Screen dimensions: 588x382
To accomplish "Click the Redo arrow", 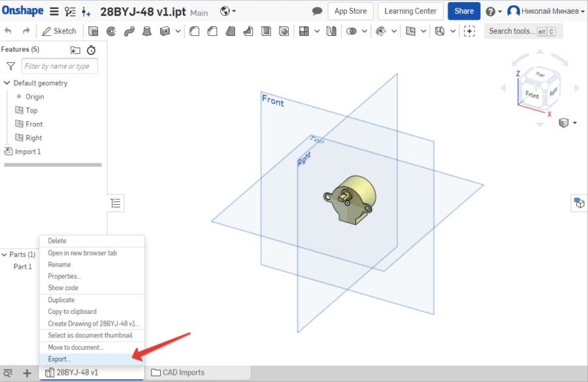I will pos(26,31).
